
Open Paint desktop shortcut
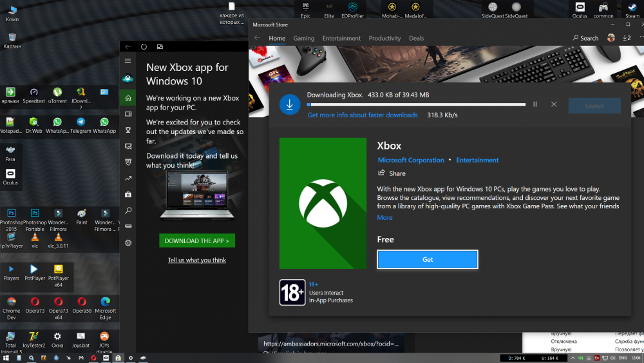pos(82,217)
